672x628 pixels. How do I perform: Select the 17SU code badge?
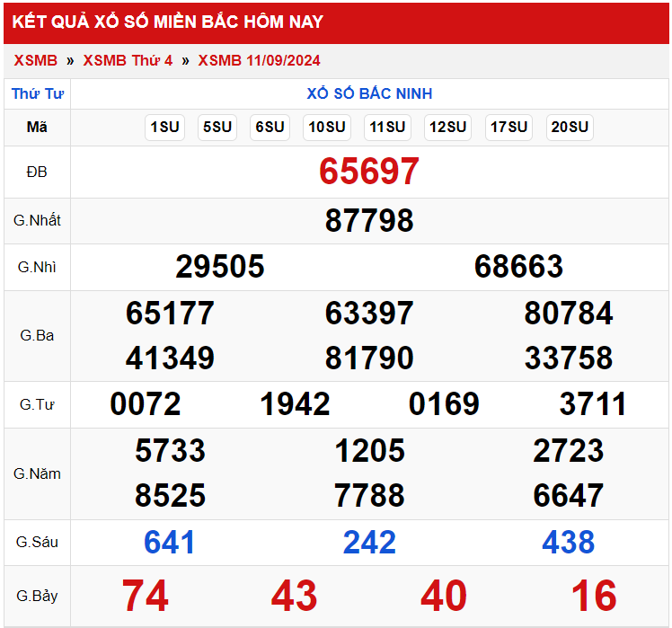click(508, 128)
